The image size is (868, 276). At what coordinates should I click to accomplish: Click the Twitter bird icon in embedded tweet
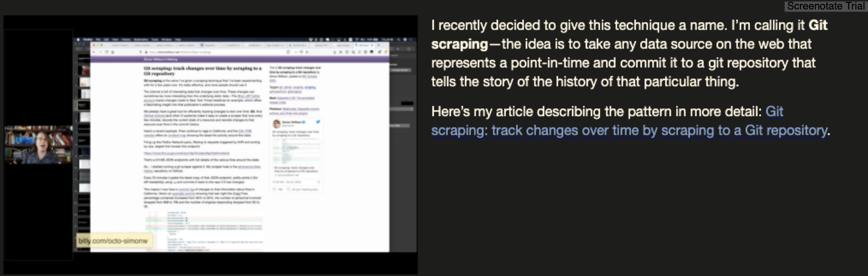318,122
